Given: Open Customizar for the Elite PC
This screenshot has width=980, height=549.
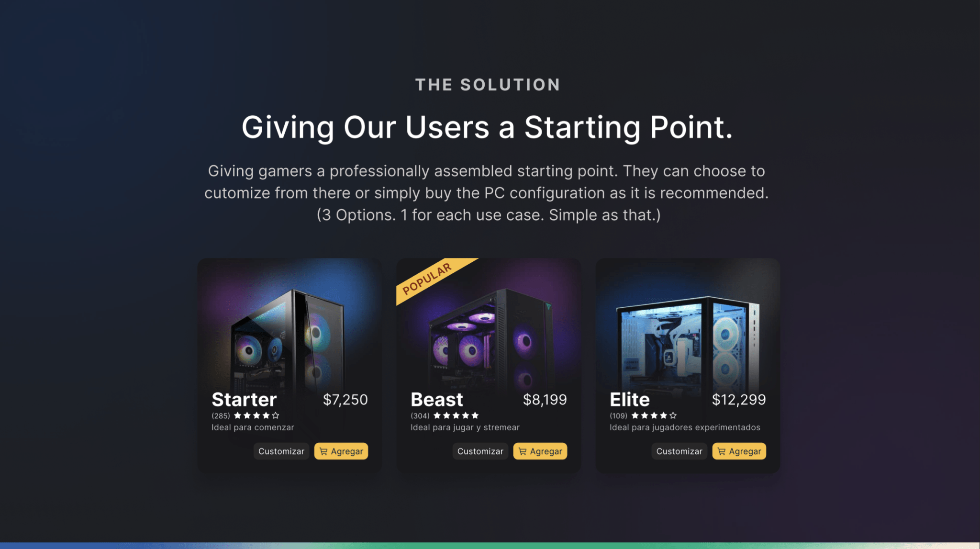Looking at the screenshot, I should point(679,451).
